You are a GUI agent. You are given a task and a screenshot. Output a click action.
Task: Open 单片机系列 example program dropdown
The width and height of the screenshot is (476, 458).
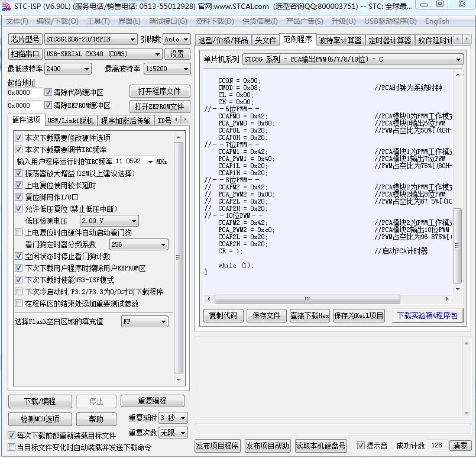pyautogui.click(x=353, y=59)
